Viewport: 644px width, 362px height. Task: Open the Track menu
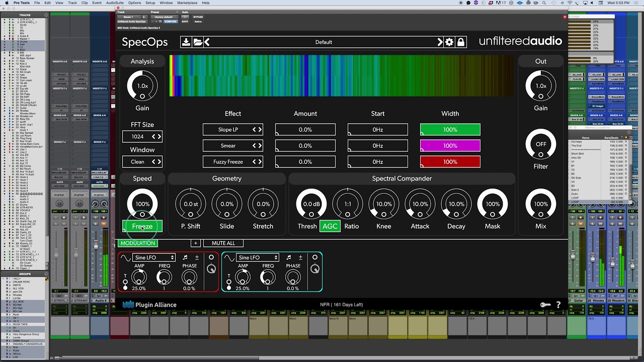(x=72, y=3)
